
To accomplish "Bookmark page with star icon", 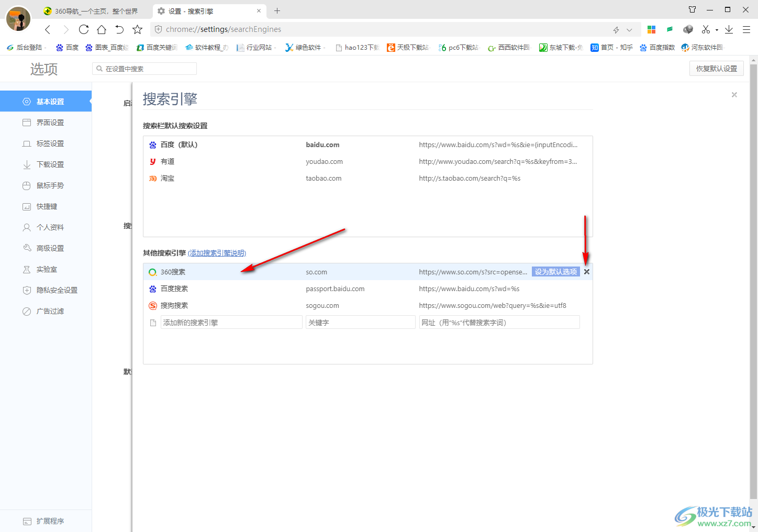I will pos(137,29).
